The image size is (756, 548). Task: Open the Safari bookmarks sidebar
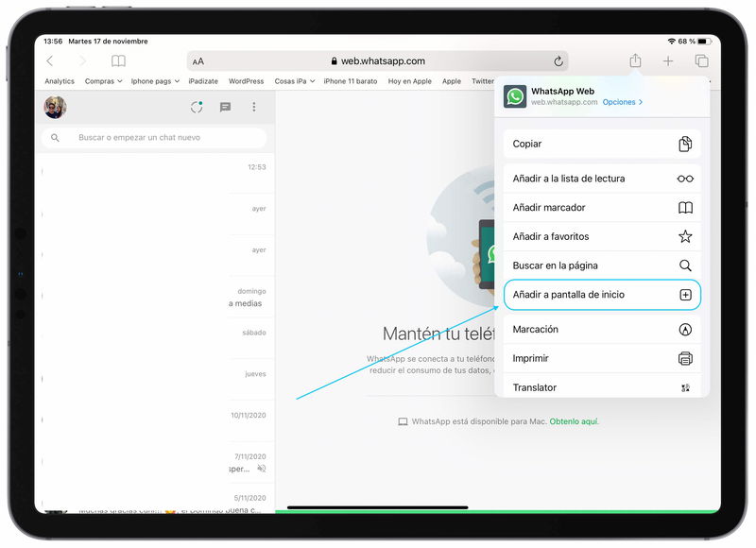pos(118,60)
